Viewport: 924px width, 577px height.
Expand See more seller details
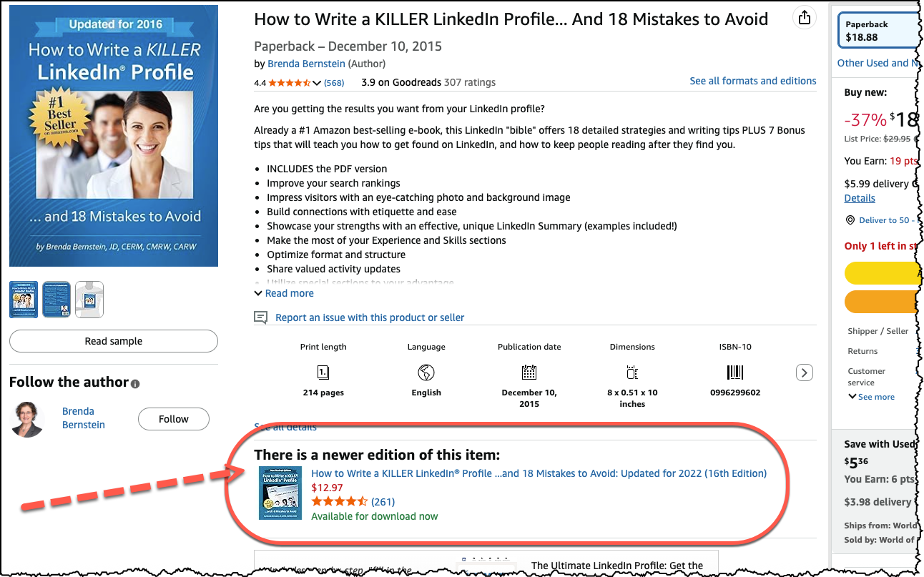pyautogui.click(x=872, y=397)
